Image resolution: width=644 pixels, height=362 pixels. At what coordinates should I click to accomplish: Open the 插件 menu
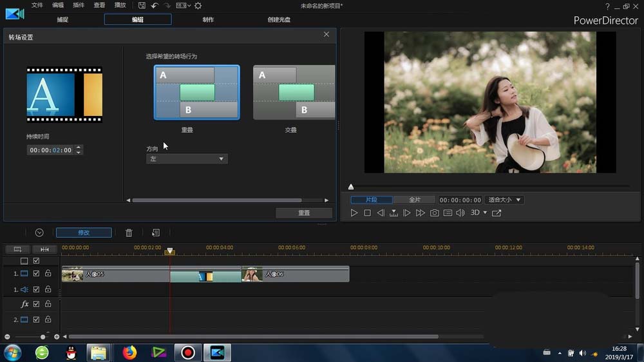[79, 5]
